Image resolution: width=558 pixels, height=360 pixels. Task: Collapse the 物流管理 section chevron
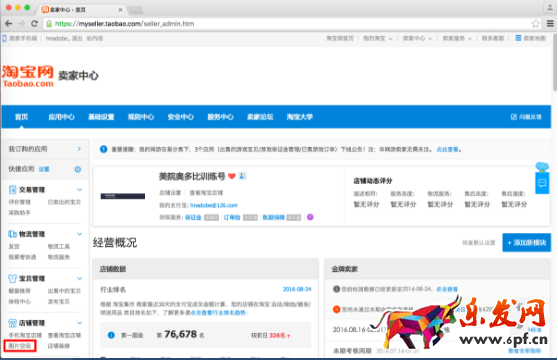(x=79, y=234)
